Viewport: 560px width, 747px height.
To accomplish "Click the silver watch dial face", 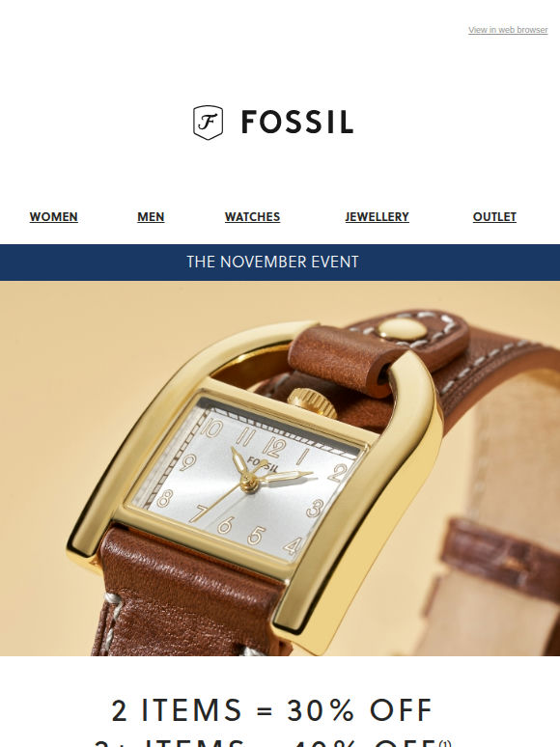I will point(245,482).
